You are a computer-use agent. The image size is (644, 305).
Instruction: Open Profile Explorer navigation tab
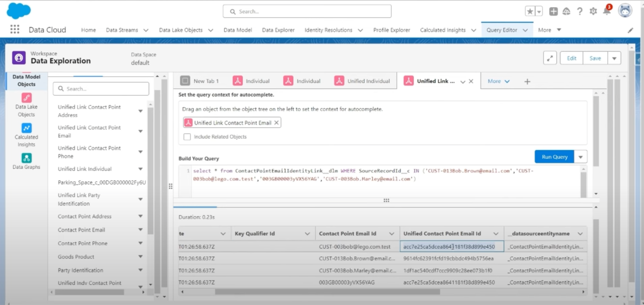point(392,30)
